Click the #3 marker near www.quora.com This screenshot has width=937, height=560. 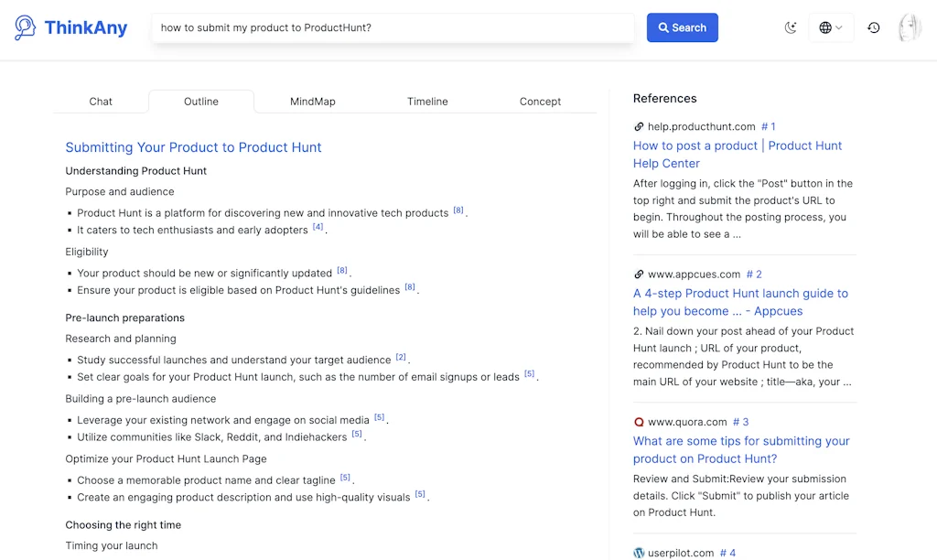click(x=740, y=422)
